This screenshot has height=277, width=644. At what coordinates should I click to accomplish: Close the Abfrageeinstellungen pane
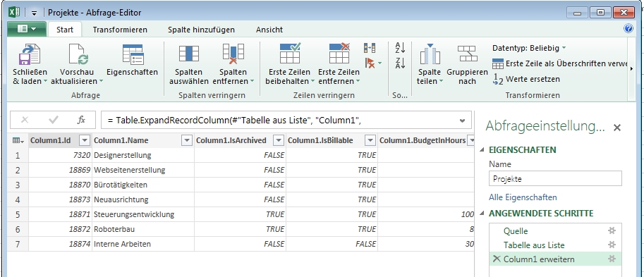[617, 128]
